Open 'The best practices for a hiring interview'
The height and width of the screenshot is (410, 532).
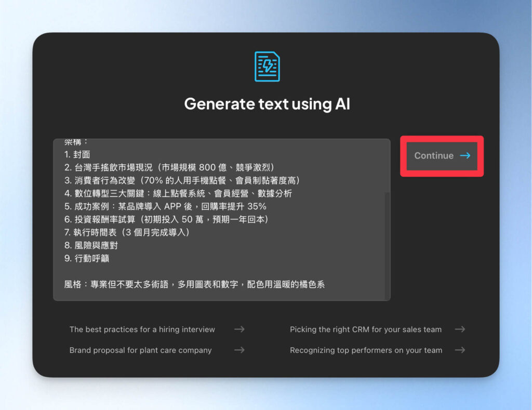tap(141, 329)
